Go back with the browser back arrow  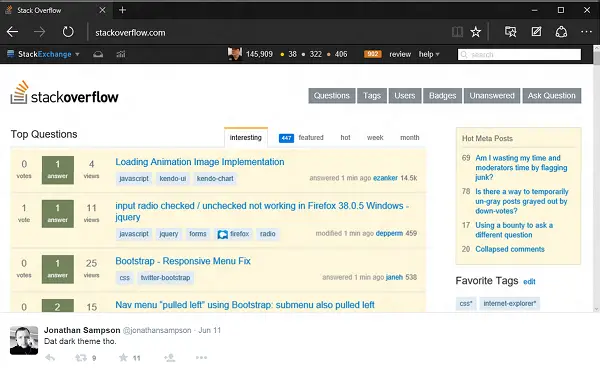click(13, 32)
